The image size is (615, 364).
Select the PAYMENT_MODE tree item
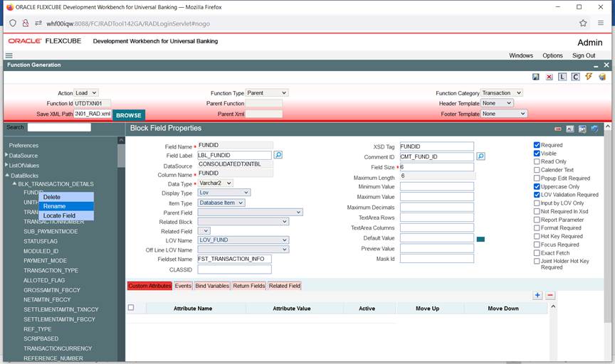(x=45, y=261)
